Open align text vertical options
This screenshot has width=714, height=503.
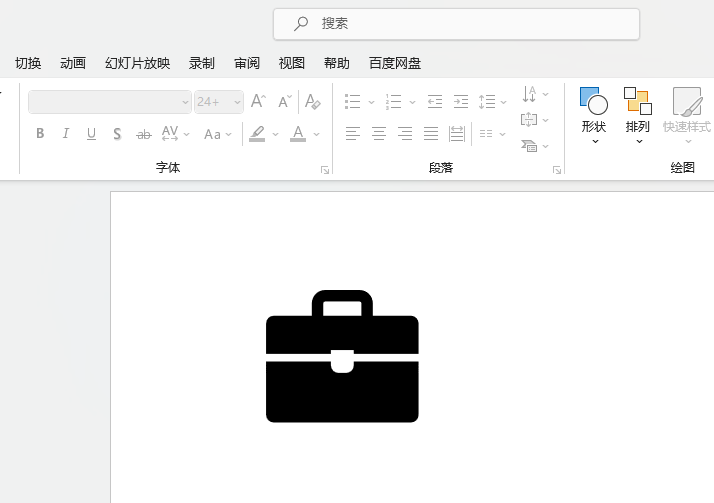click(535, 120)
